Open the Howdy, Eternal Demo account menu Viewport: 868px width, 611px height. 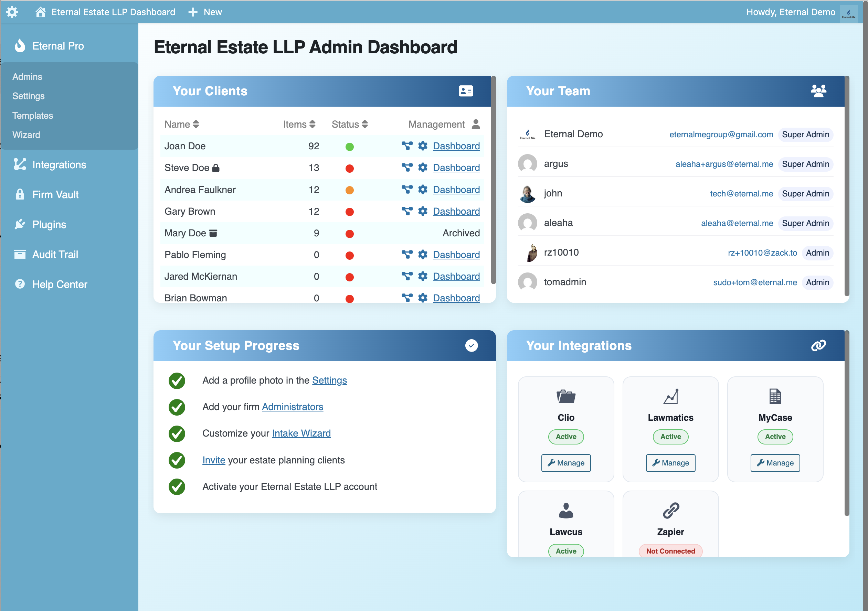pyautogui.click(x=791, y=12)
